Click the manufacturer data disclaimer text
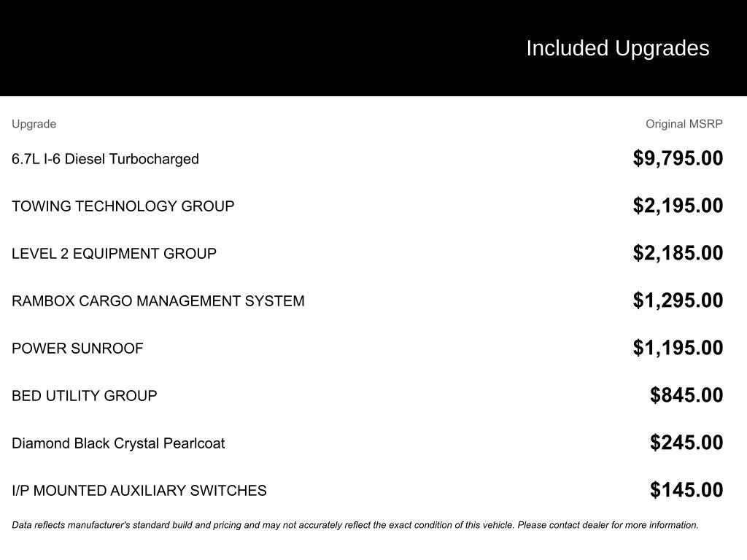The width and height of the screenshot is (747, 560). point(355,525)
